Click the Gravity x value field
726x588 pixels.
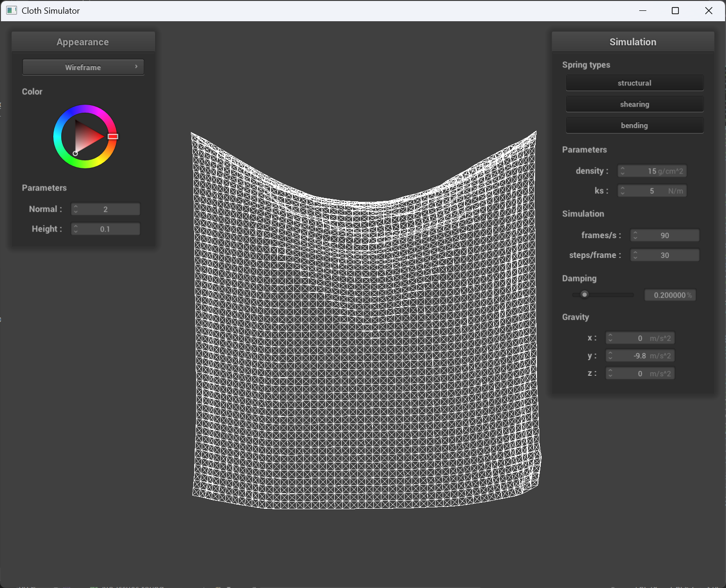(x=640, y=338)
